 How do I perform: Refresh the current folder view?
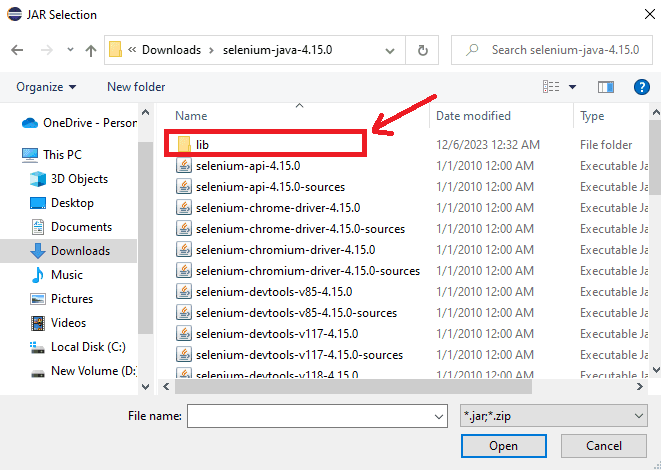[423, 50]
